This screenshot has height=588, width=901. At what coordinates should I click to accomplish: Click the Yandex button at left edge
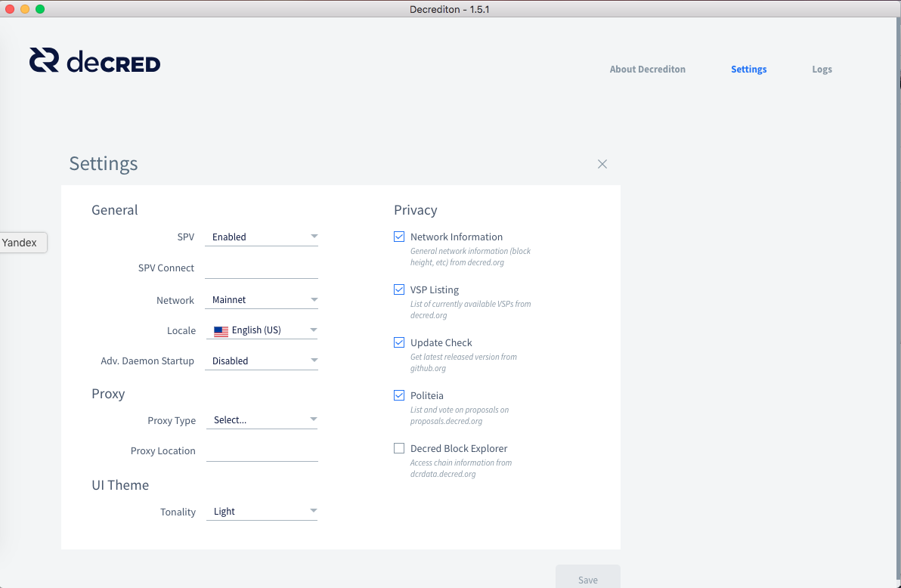[22, 243]
